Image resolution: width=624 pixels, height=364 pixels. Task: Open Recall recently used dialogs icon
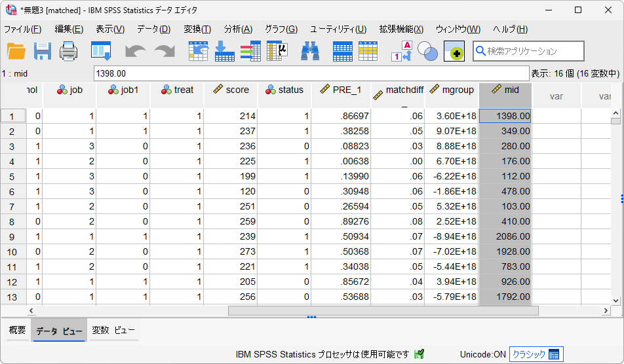pos(101,51)
